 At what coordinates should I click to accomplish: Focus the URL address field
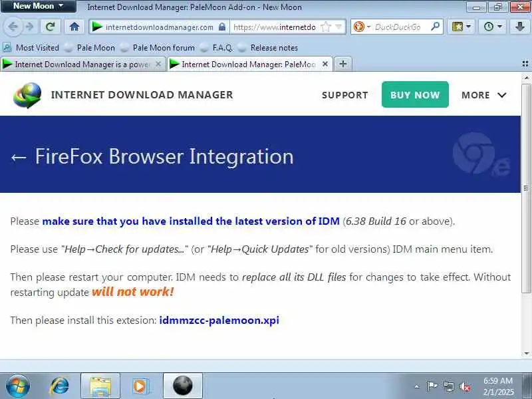pyautogui.click(x=275, y=27)
